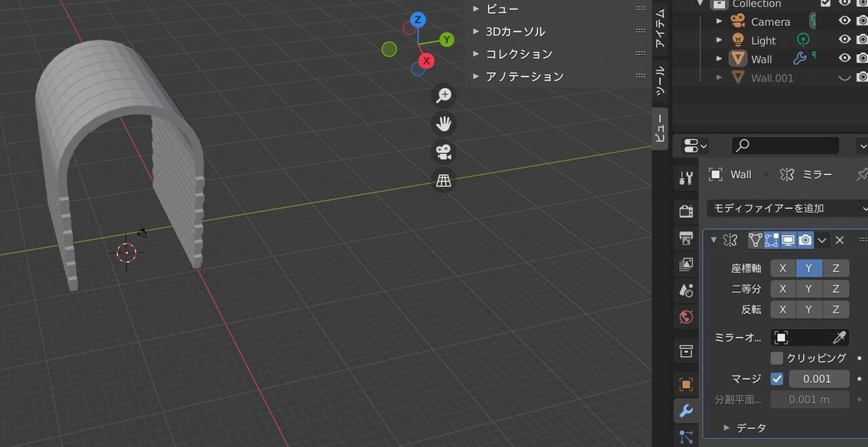The height and width of the screenshot is (447, 868).
Task: Open the Render properties tab icon
Action: tap(686, 210)
